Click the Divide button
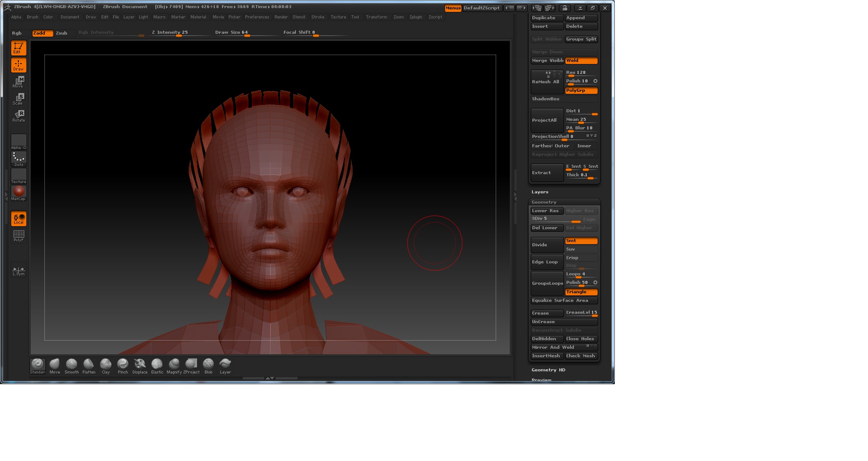The width and height of the screenshot is (868, 461). tap(547, 245)
